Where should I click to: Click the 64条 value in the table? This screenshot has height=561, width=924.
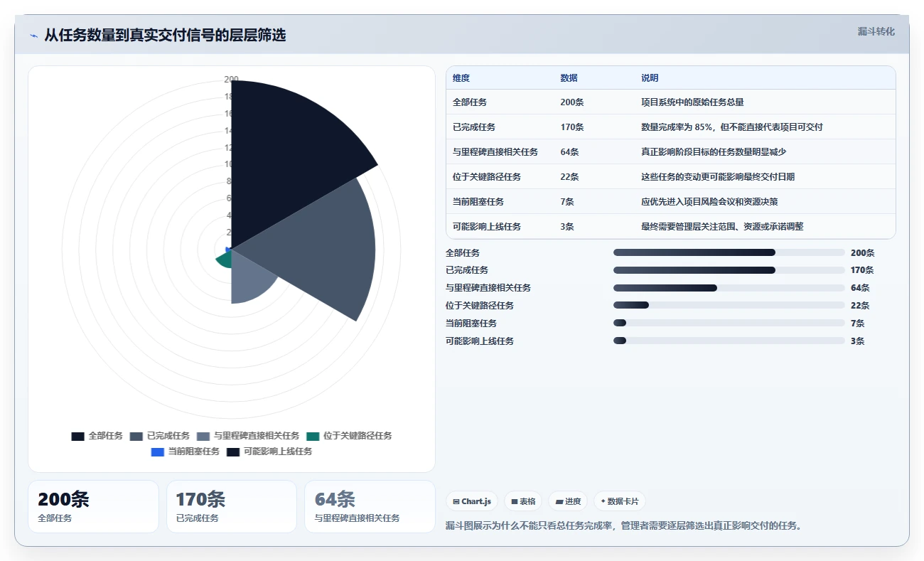tap(569, 152)
